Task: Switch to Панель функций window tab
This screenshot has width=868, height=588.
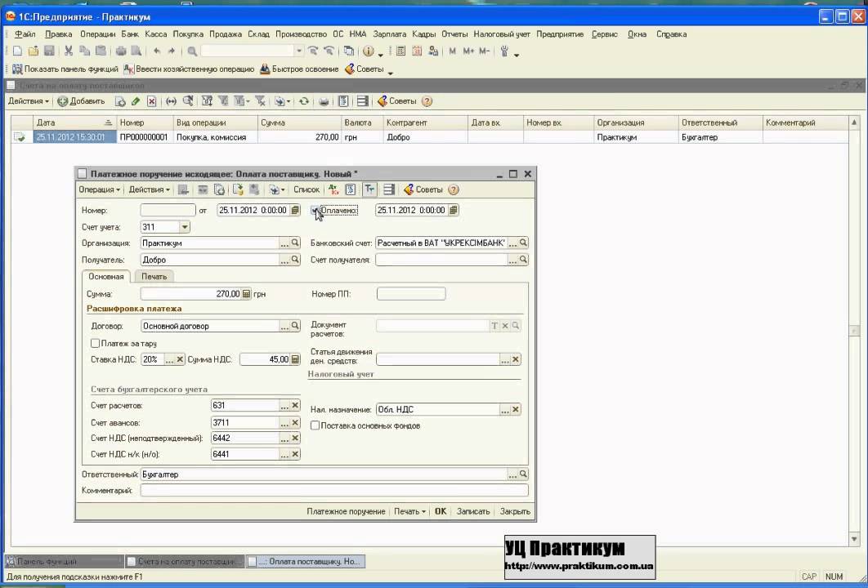Action: pyautogui.click(x=64, y=561)
